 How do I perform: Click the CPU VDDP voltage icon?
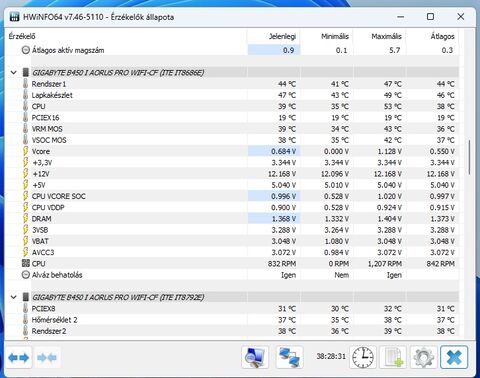[x=25, y=207]
